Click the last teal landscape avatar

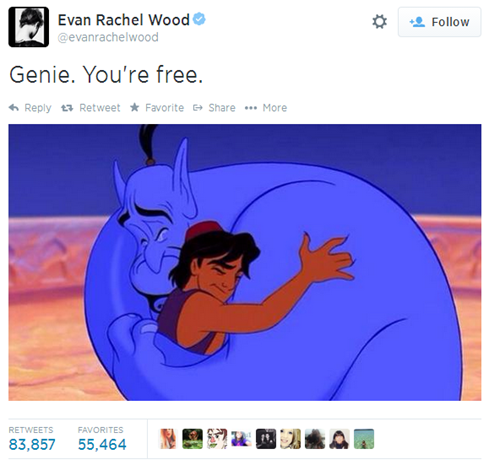click(x=364, y=439)
